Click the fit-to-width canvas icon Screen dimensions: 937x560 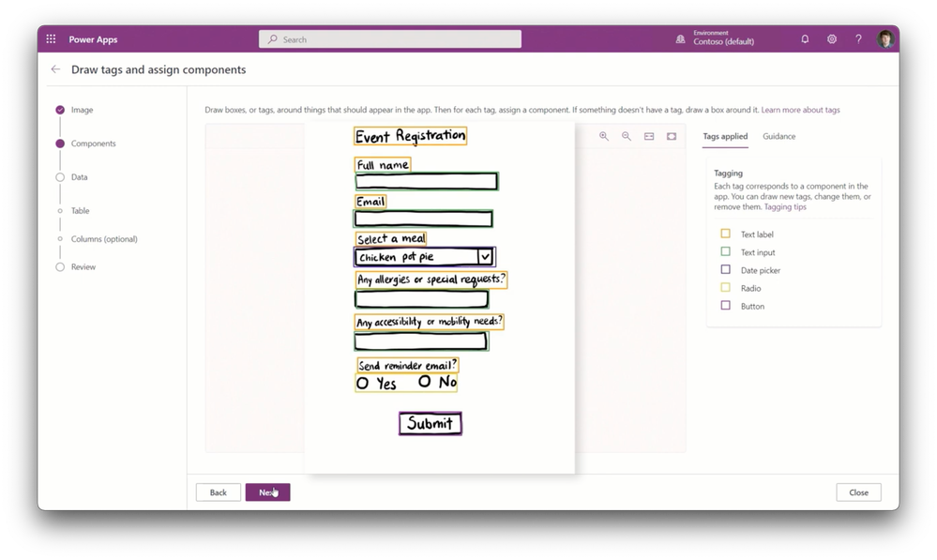pyautogui.click(x=649, y=136)
